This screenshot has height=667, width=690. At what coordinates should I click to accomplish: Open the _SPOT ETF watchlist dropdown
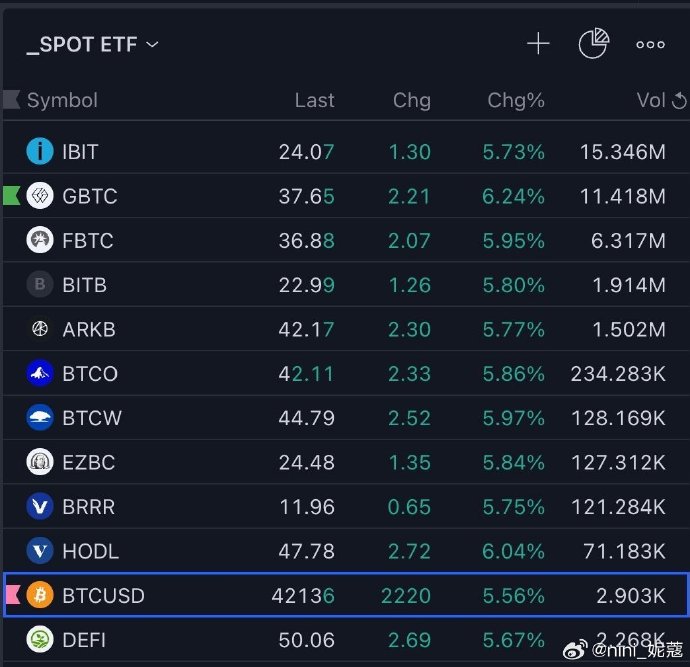pyautogui.click(x=92, y=44)
